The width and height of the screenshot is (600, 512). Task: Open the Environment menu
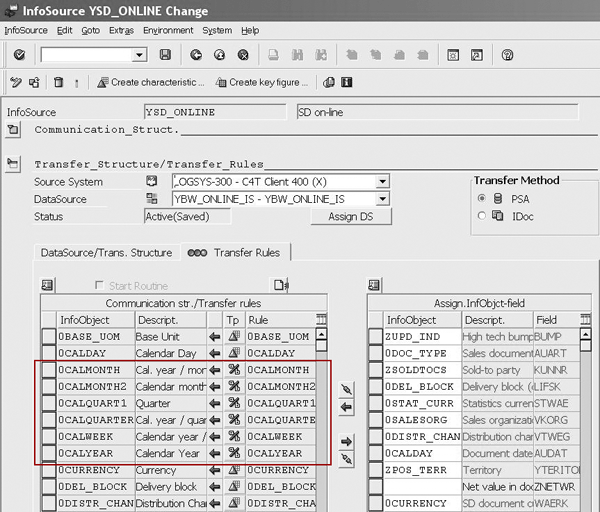168,30
